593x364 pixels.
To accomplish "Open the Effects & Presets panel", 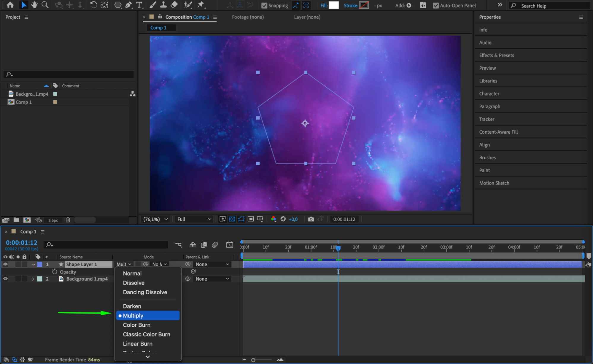I will pos(497,55).
